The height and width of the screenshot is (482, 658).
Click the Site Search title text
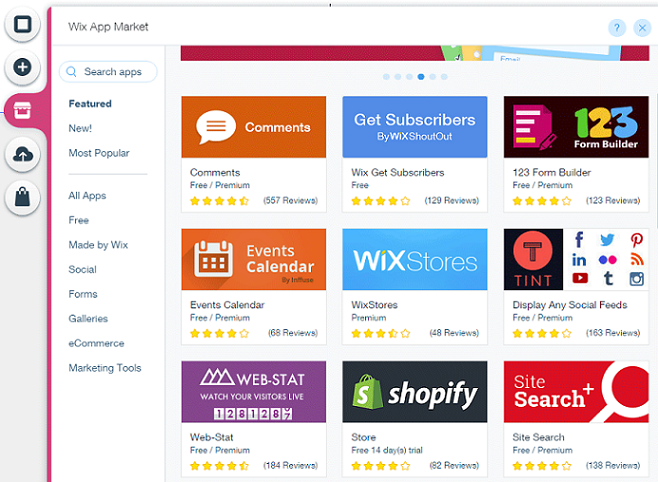tap(538, 437)
